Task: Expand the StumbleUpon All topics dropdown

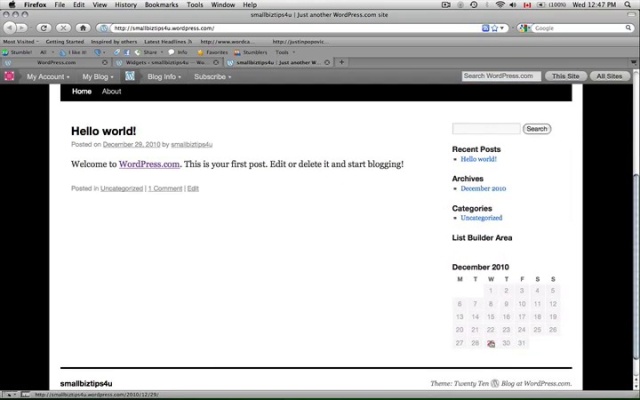Action: click(46, 52)
